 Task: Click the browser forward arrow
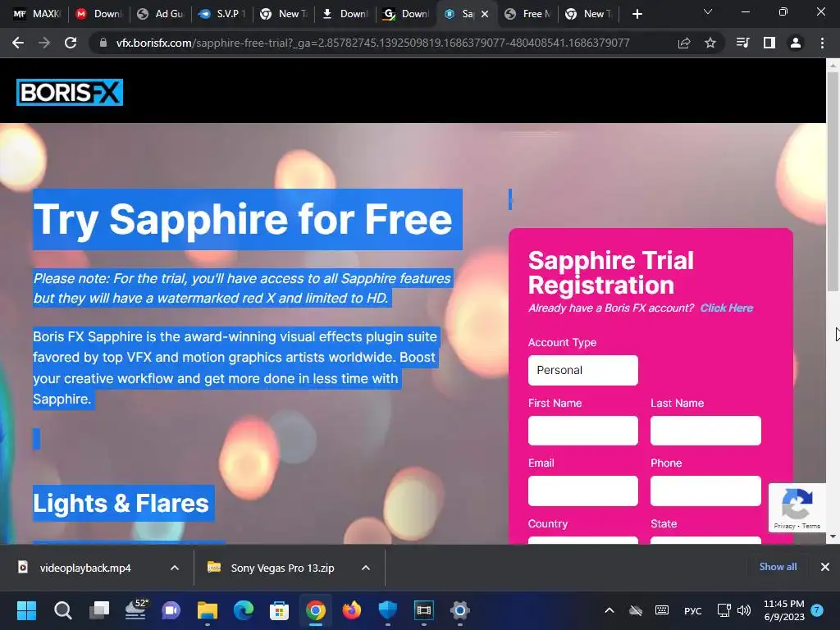tap(44, 43)
